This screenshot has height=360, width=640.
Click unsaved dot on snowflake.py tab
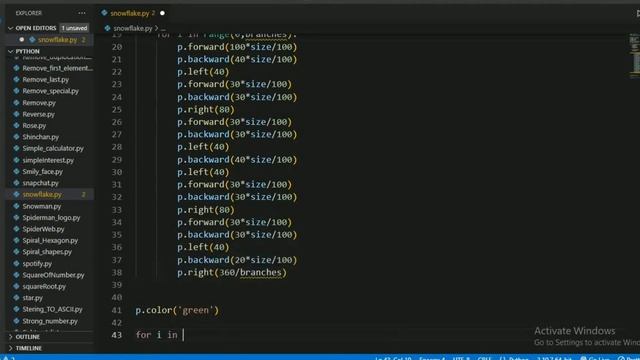[162, 13]
